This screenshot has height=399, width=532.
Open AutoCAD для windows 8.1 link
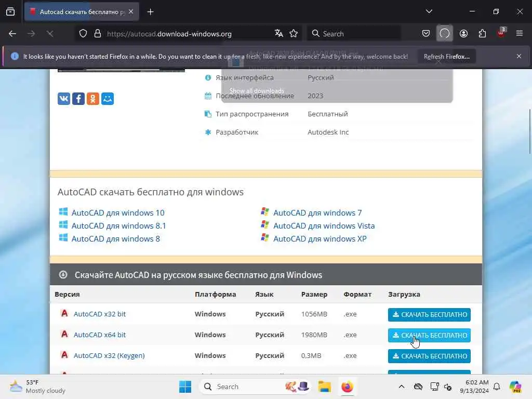119,225
